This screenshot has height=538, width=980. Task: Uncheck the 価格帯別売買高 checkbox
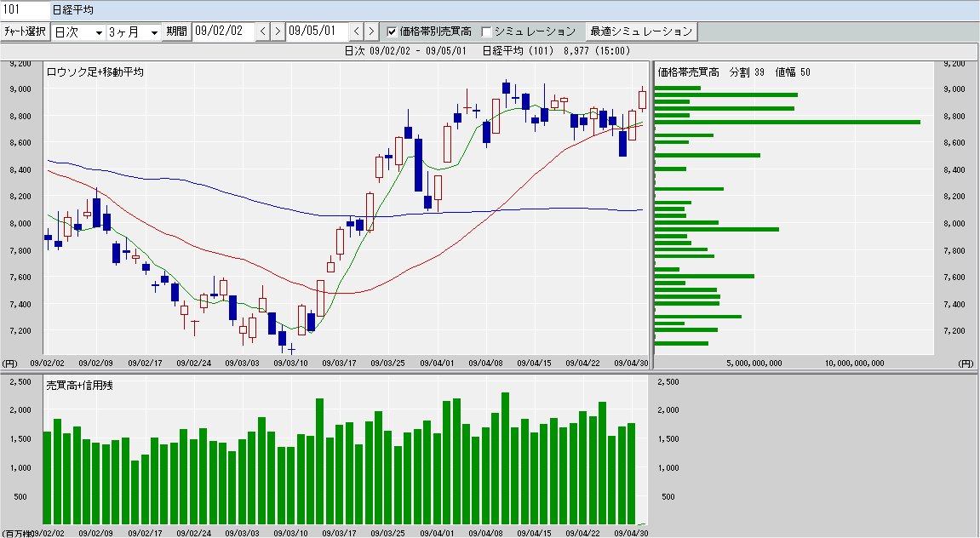click(392, 31)
